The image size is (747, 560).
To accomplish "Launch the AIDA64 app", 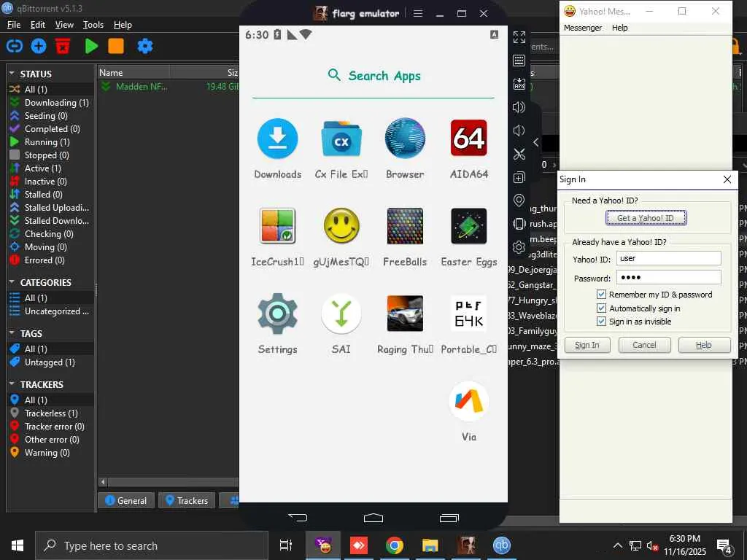I will [x=469, y=139].
